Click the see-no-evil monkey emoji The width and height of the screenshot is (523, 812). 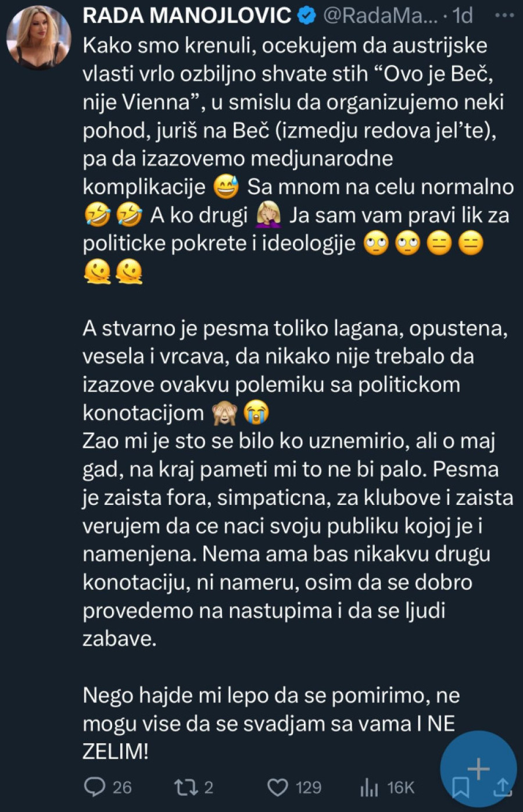(224, 413)
